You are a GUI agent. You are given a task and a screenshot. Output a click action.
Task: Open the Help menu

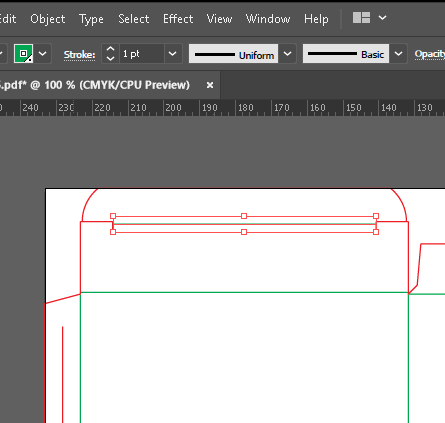point(316,19)
